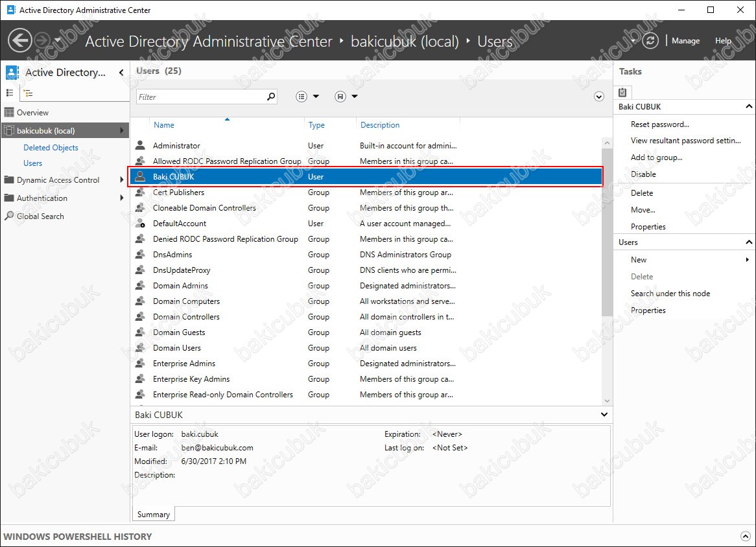
Task: Sort the list by Name column
Action: click(164, 125)
